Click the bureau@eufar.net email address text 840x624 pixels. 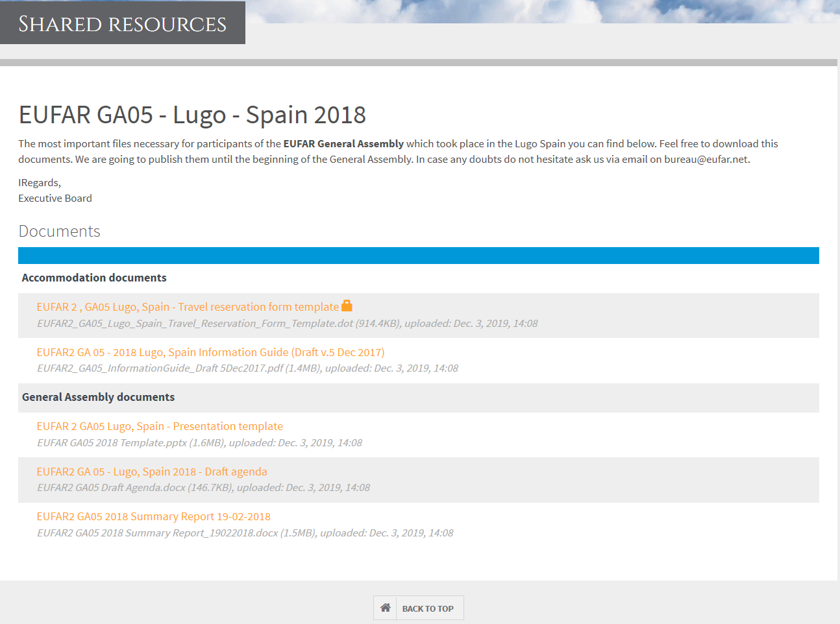[x=706, y=160]
